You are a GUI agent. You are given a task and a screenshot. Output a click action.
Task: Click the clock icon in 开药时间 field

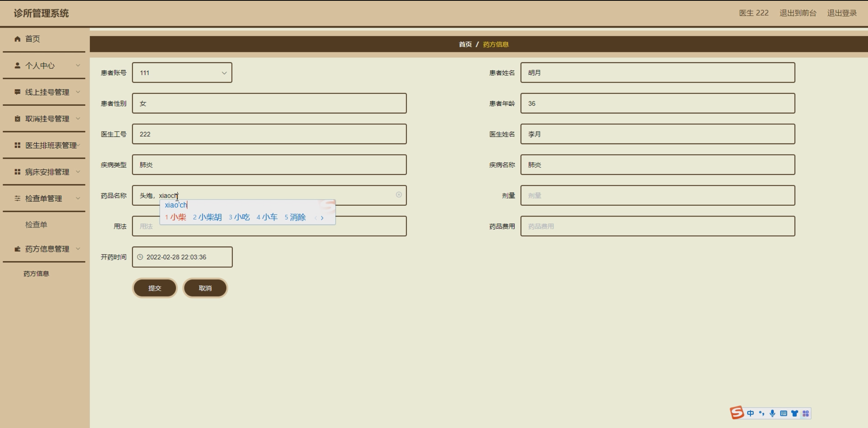coord(140,257)
